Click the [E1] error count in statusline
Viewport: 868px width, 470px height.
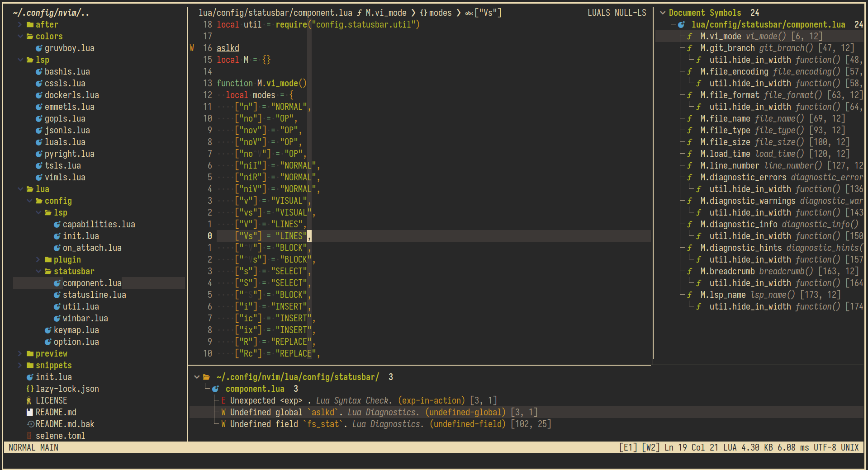(x=628, y=447)
